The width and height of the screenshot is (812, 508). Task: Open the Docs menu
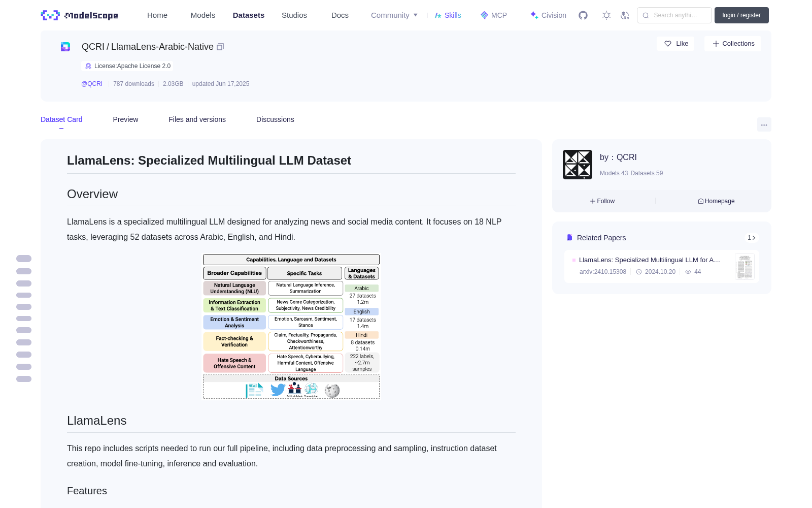pyautogui.click(x=340, y=15)
